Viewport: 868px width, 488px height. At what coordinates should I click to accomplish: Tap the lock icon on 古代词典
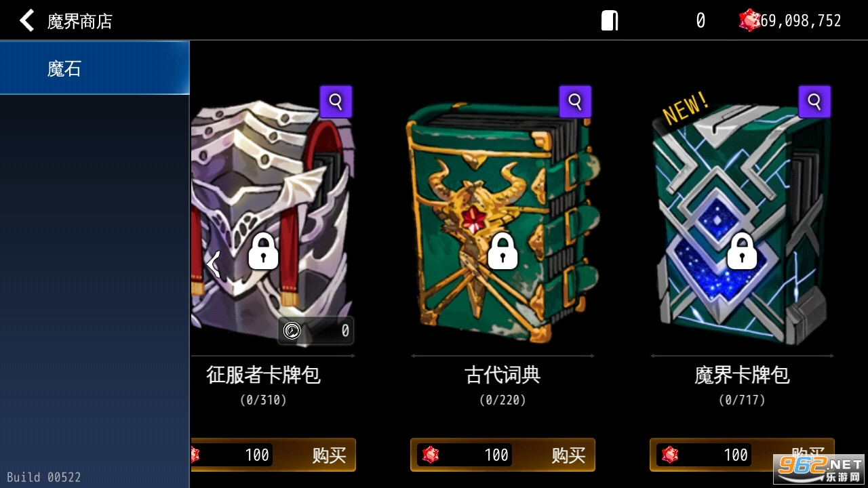click(502, 251)
